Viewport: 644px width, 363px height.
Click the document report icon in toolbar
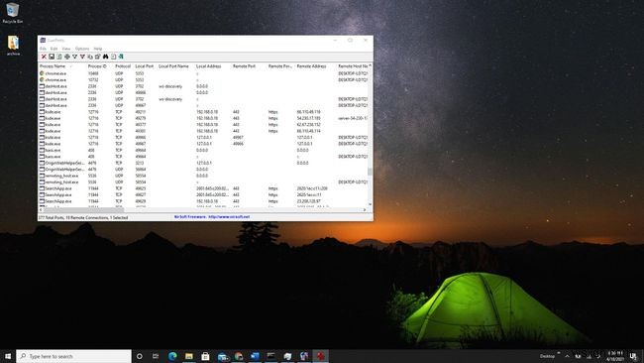113,57
